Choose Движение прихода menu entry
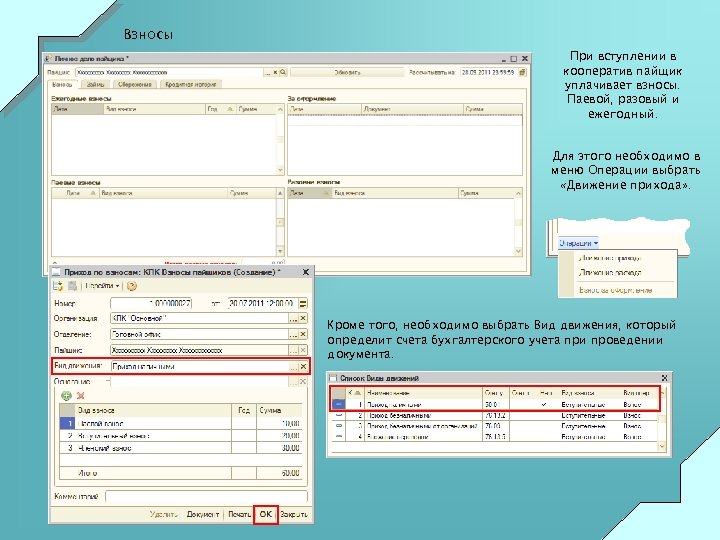The width and height of the screenshot is (720, 540). point(610,258)
